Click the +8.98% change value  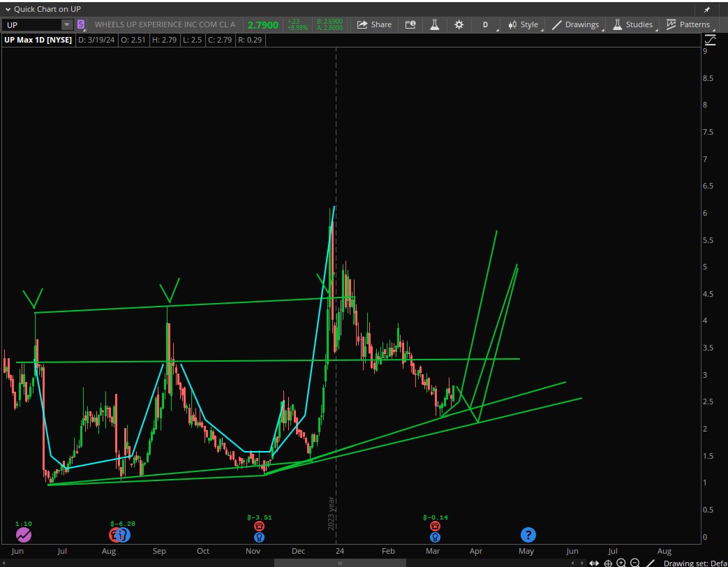click(297, 28)
